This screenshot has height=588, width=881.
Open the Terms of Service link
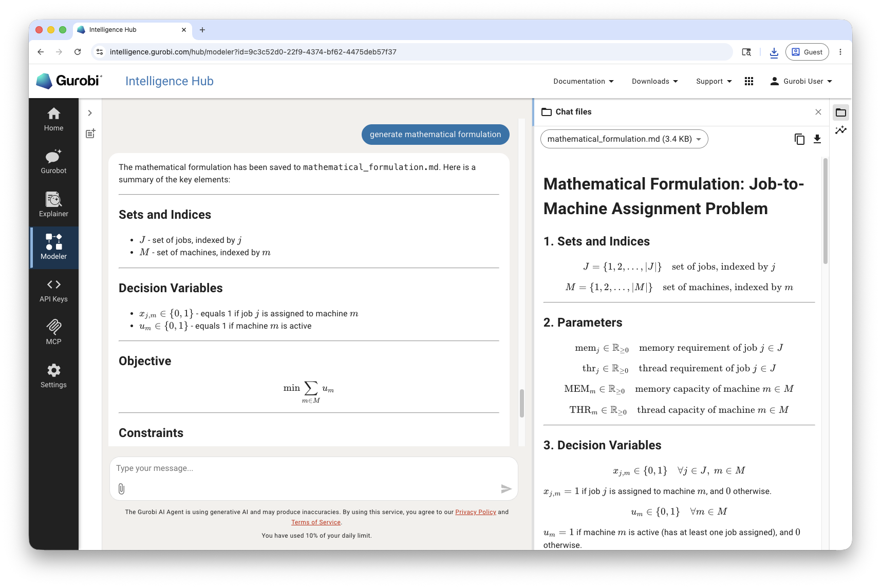pos(316,522)
